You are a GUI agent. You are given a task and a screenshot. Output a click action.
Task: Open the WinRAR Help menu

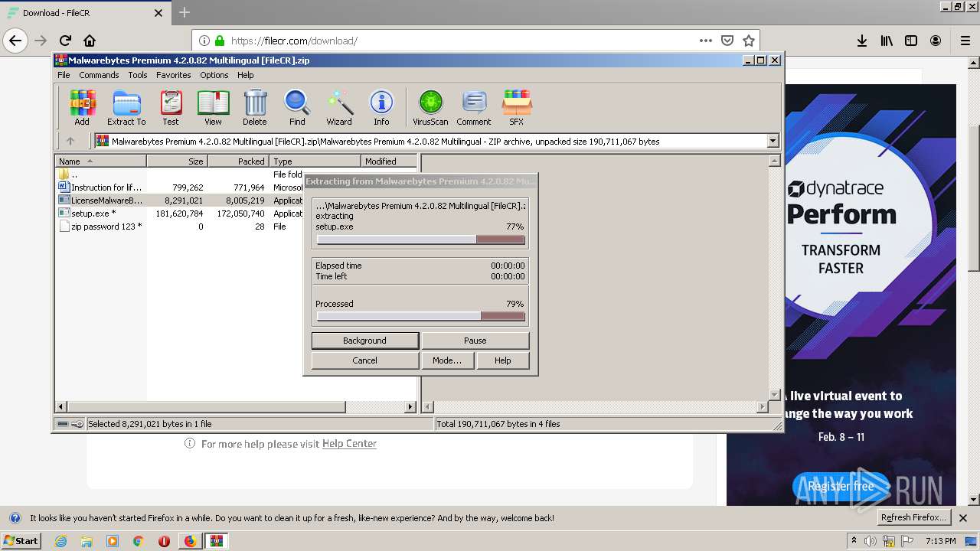coord(245,75)
